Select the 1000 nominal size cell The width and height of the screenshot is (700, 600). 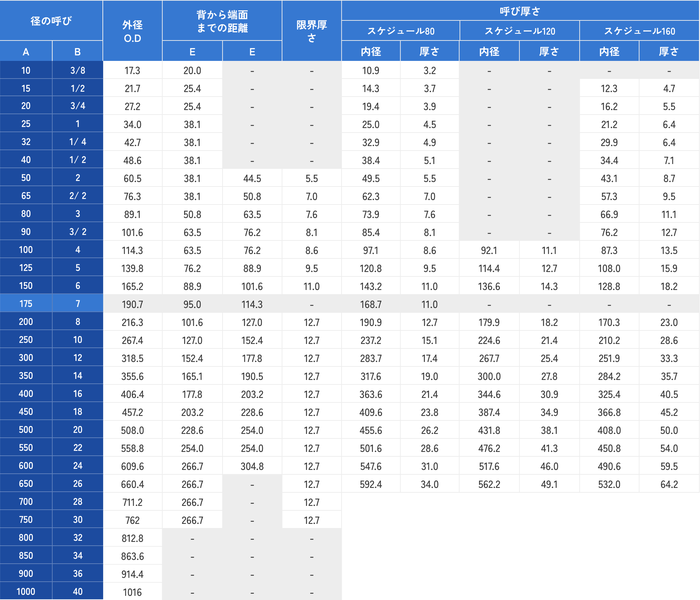coord(26,592)
